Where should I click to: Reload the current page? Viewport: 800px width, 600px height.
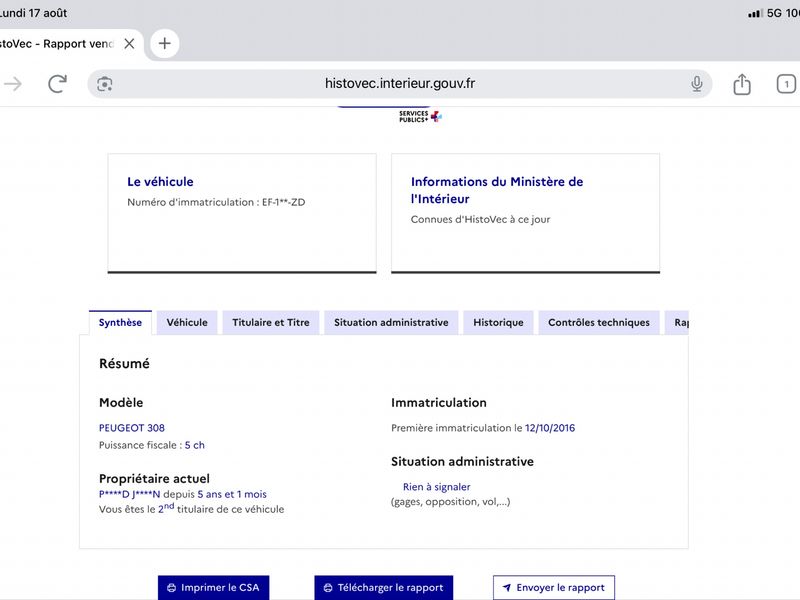coord(57,84)
